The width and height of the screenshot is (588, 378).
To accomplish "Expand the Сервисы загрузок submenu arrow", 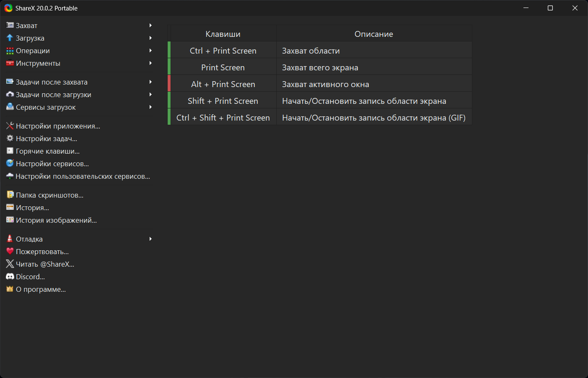I will 150,107.
